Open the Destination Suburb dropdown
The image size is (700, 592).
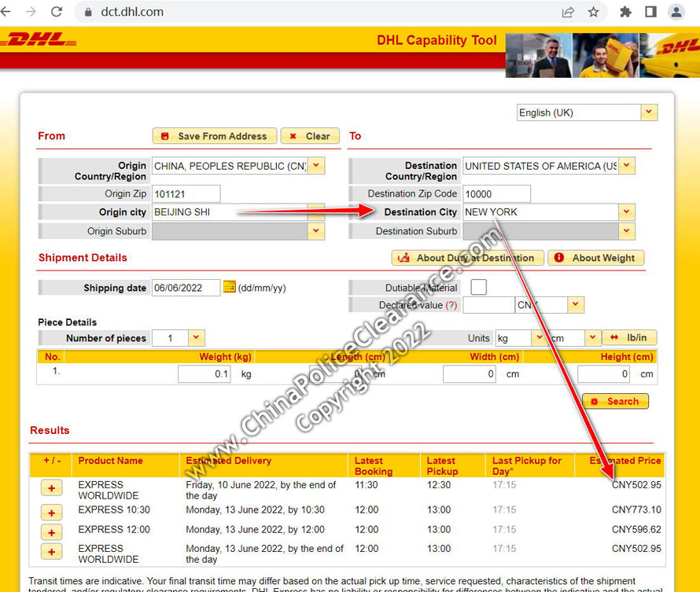coord(626,231)
